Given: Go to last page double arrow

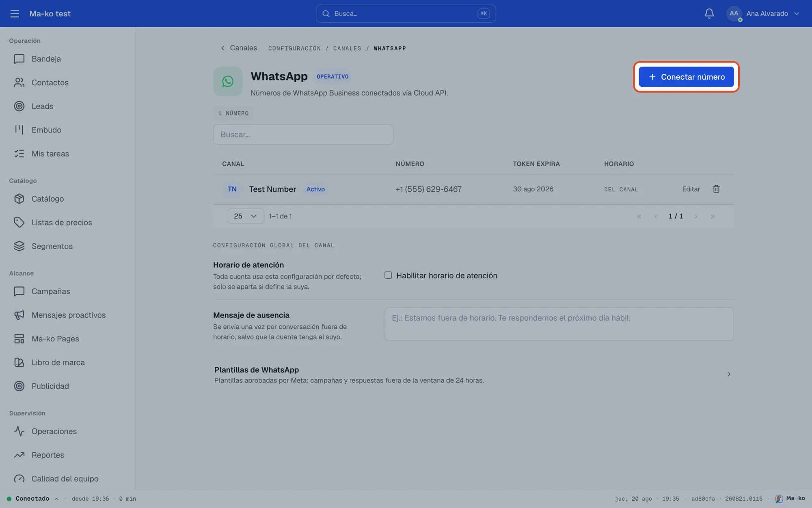Looking at the screenshot, I should coord(713,216).
